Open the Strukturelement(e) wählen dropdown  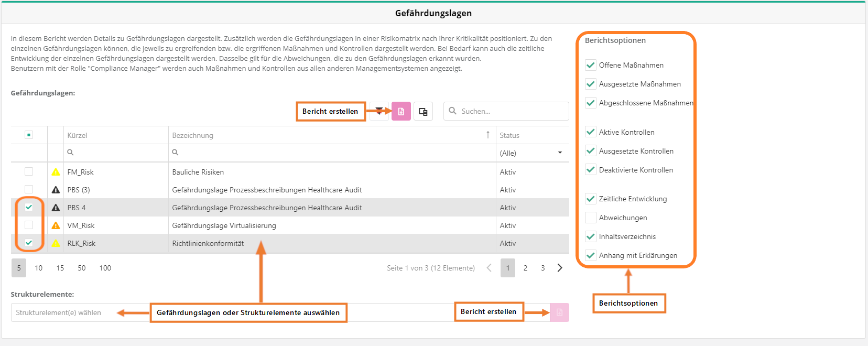pyautogui.click(x=63, y=312)
